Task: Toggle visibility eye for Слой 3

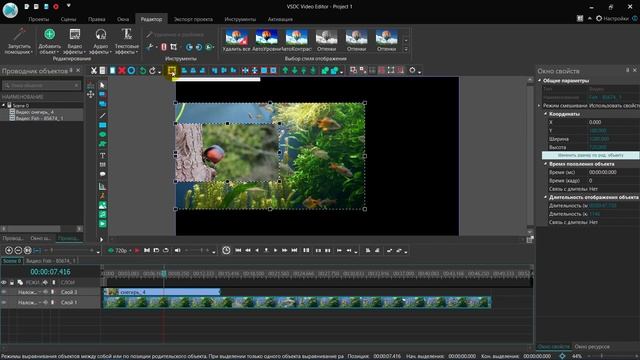Action: coord(4,292)
